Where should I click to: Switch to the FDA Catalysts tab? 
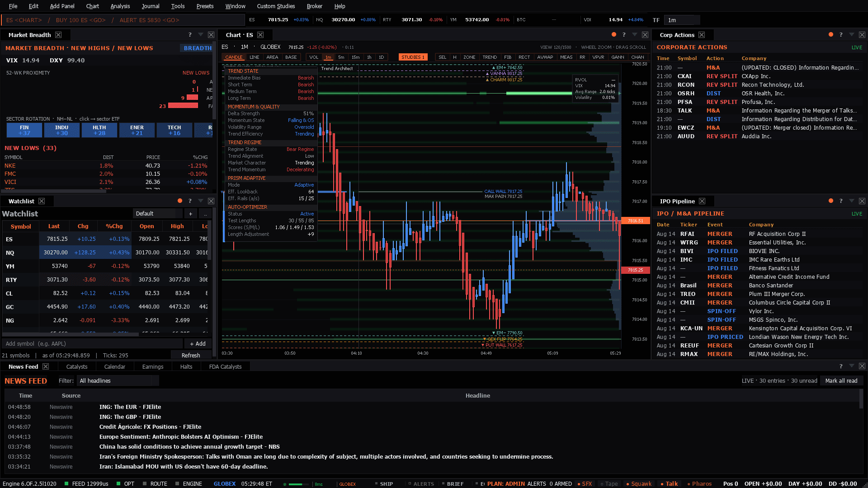click(x=225, y=366)
